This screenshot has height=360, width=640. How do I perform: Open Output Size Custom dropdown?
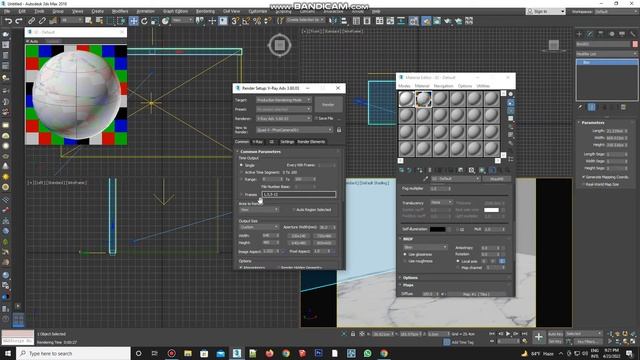click(x=259, y=227)
